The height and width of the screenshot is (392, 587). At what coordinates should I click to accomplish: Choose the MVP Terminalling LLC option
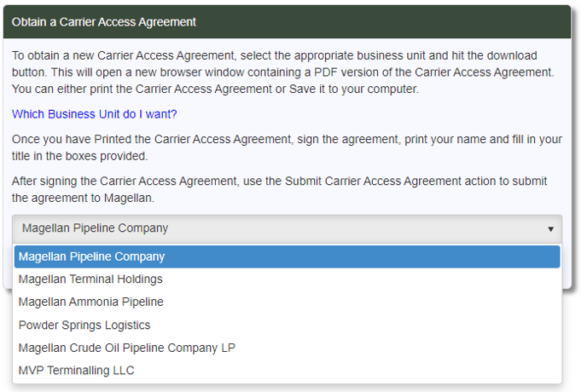(77, 371)
